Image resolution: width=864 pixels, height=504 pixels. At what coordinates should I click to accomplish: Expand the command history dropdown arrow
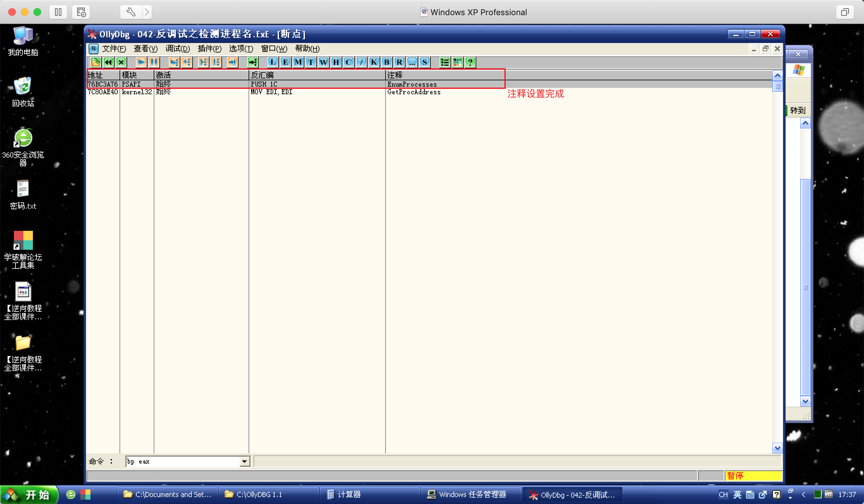tap(244, 462)
